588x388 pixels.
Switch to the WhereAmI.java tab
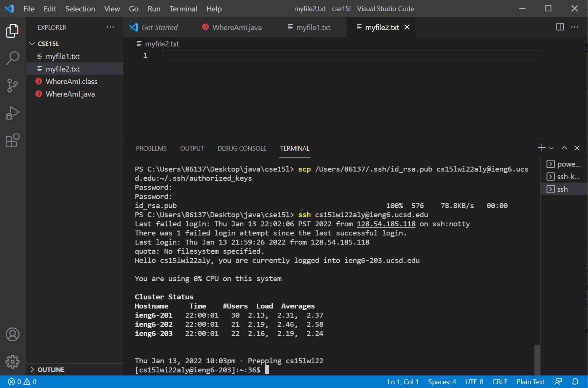pos(236,27)
